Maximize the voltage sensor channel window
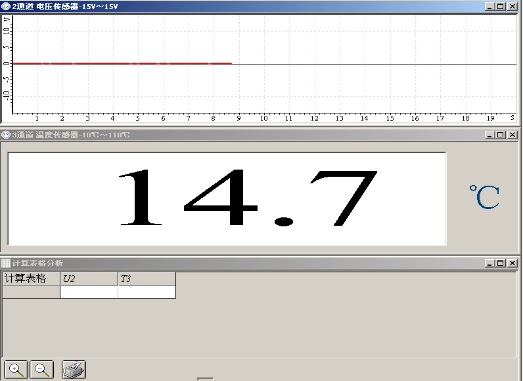 point(501,6)
